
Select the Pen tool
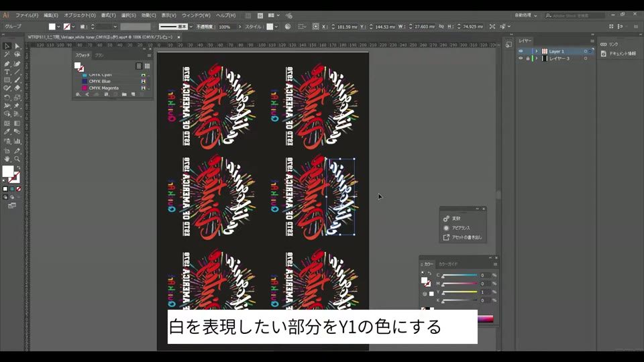point(7,64)
